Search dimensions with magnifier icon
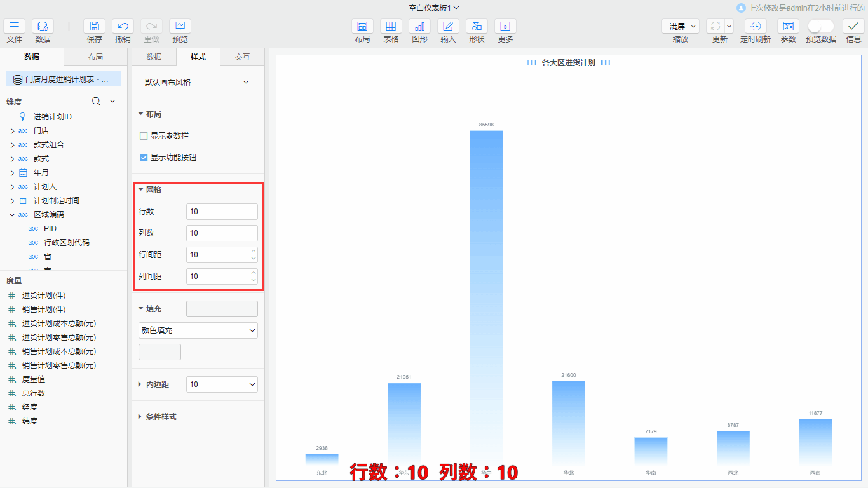The image size is (868, 488). click(x=96, y=102)
